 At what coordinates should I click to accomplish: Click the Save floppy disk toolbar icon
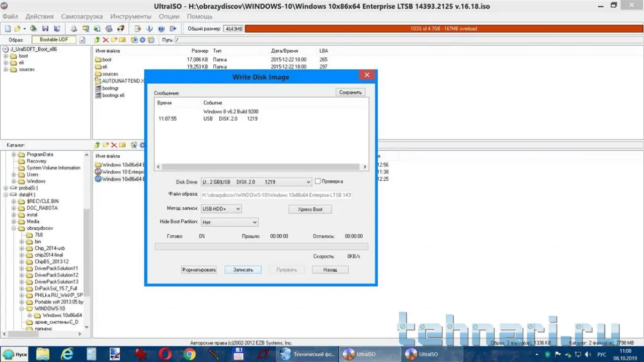(x=45, y=29)
